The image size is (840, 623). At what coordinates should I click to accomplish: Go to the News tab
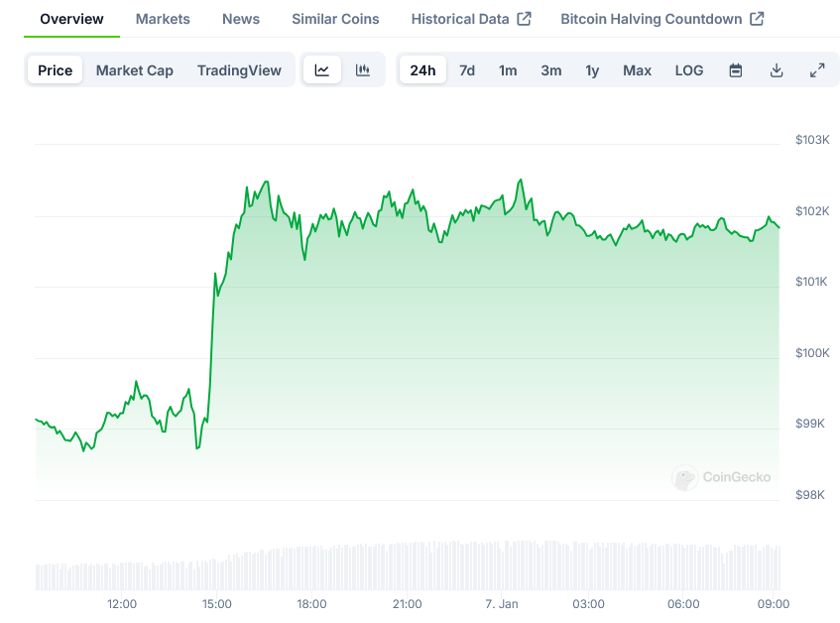(x=241, y=19)
